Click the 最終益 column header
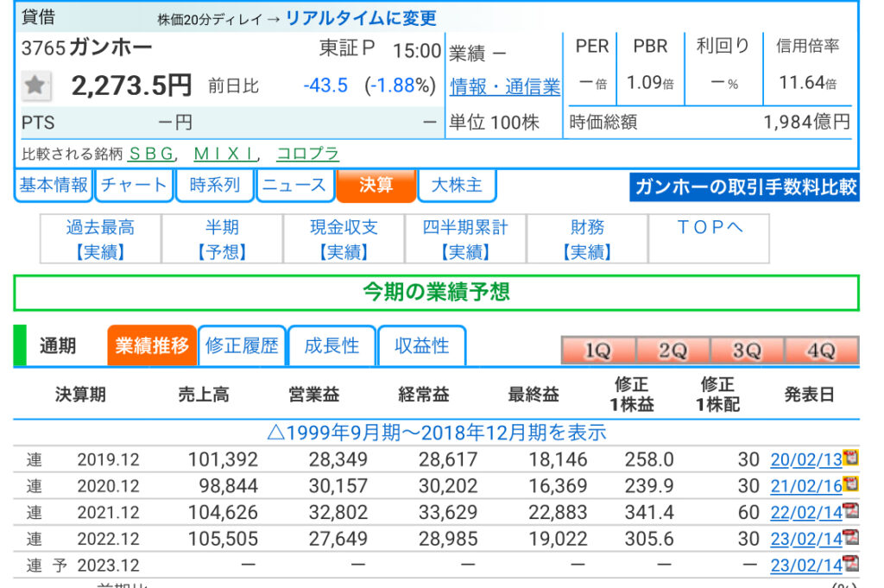 [x=534, y=395]
